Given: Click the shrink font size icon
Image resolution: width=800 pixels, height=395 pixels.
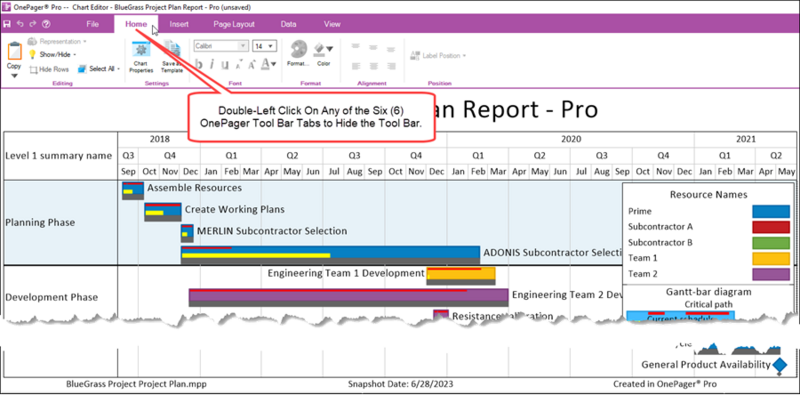Looking at the screenshot, I should [x=238, y=64].
